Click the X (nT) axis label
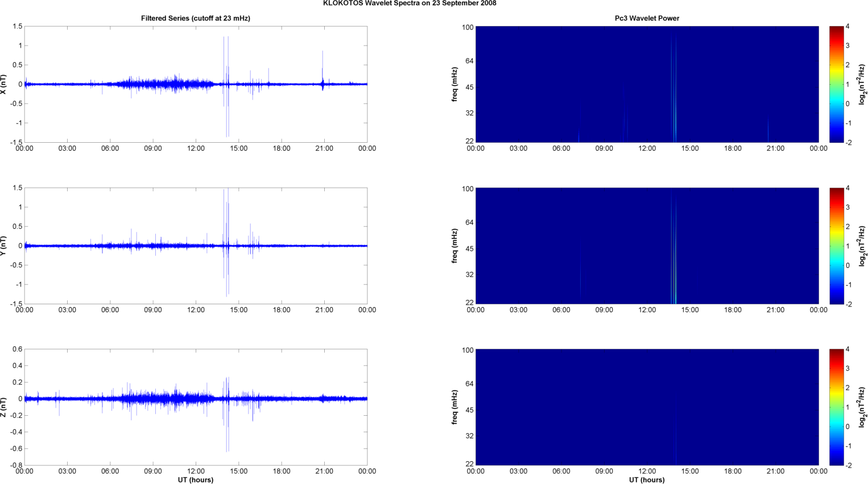 pos(4,84)
